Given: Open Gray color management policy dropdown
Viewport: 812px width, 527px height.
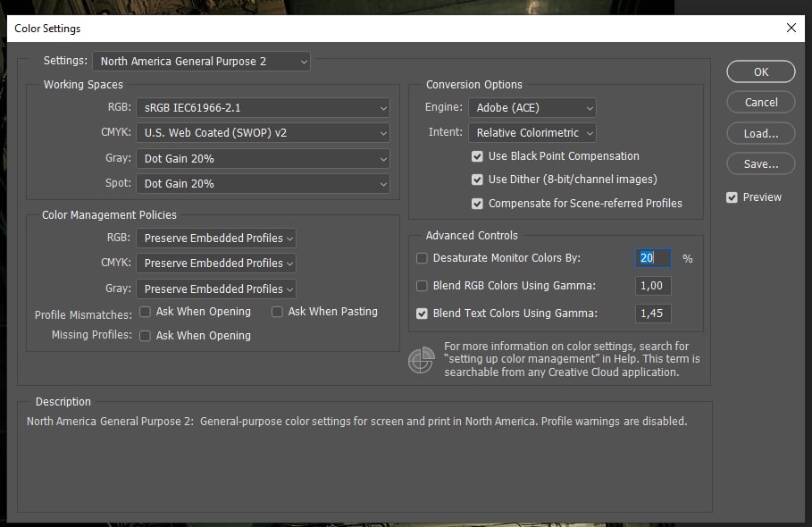Looking at the screenshot, I should (216, 289).
